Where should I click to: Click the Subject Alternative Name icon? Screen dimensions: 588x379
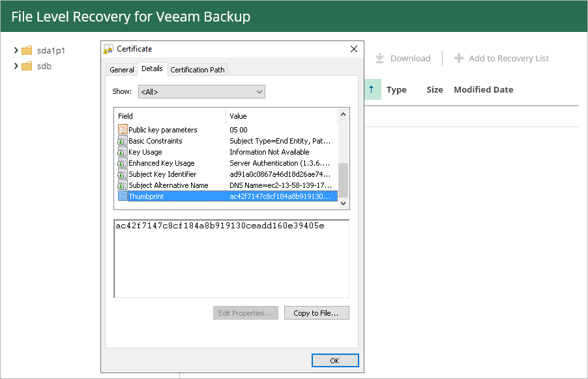(122, 185)
